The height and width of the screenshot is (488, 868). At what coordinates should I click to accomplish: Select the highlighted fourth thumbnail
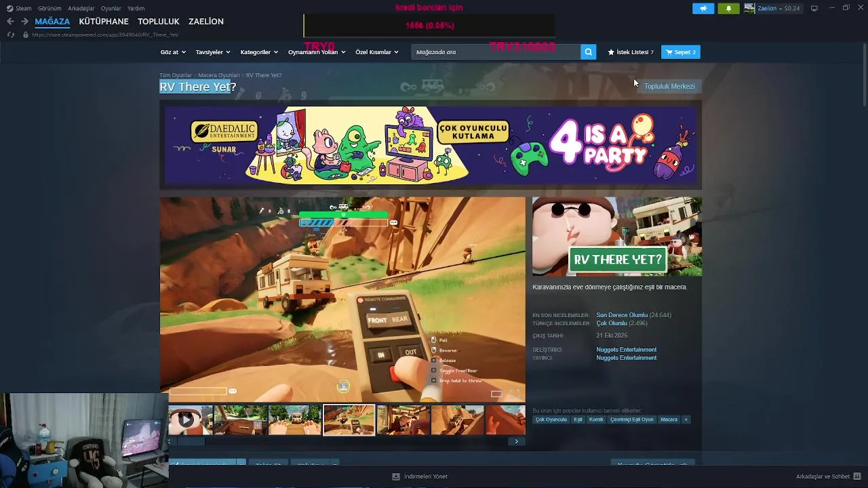pos(349,420)
